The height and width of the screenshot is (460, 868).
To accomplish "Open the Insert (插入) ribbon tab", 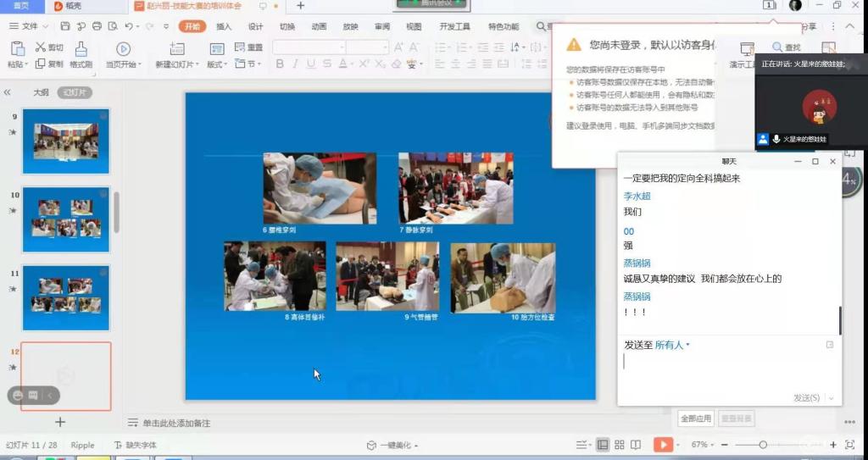I will pyautogui.click(x=224, y=26).
